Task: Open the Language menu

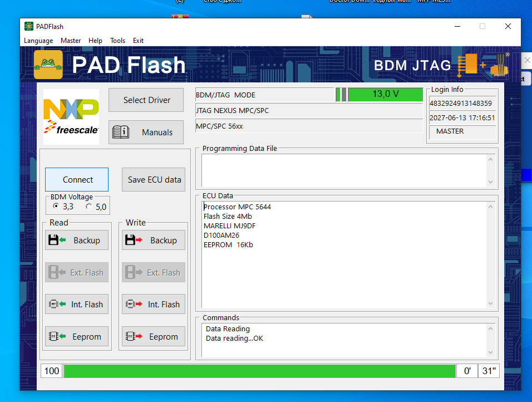Action: 38,41
